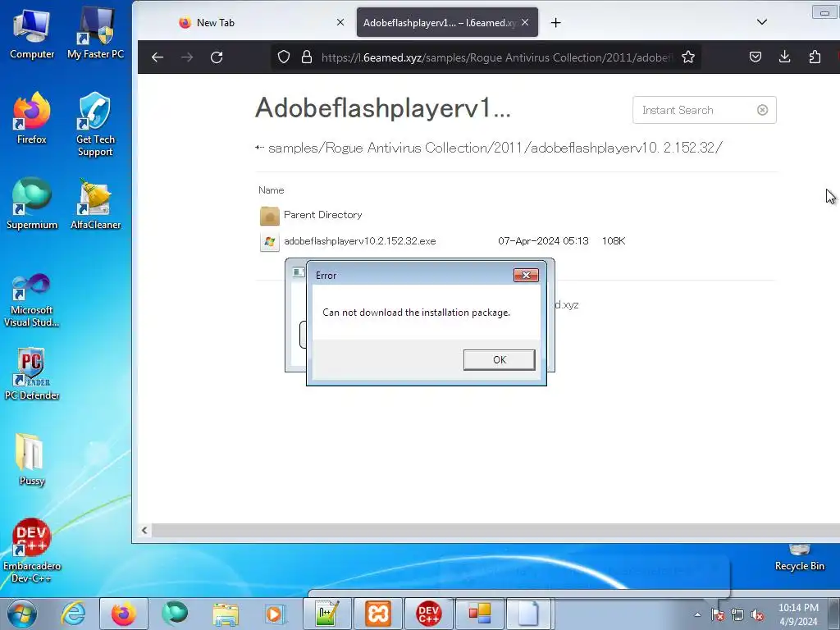Close the Error dialog with the X
Screen dimensions: 840x630
click(526, 275)
